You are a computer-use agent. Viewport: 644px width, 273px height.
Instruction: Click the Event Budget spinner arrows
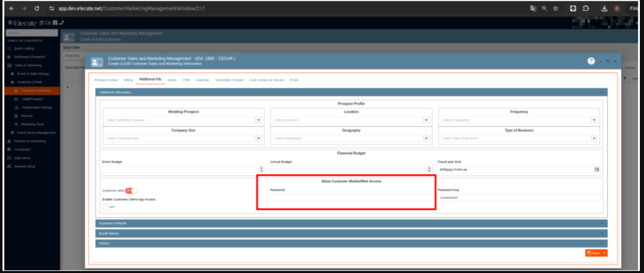tap(261, 170)
